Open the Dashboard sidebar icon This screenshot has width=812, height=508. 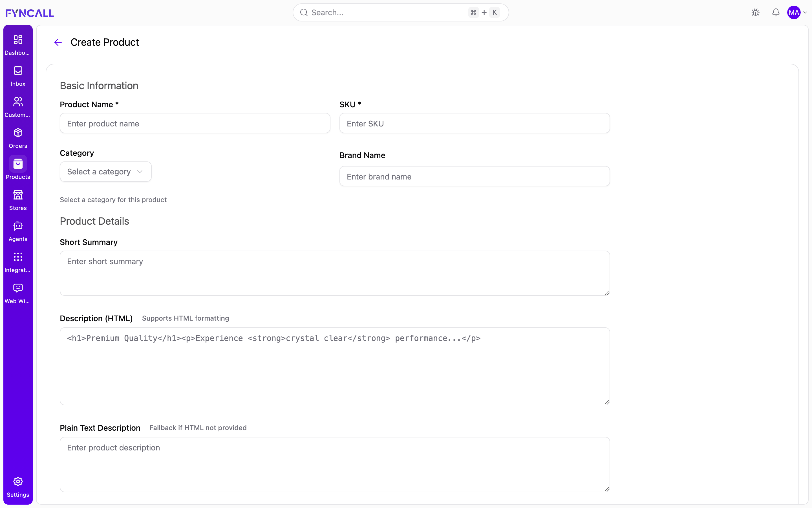pos(18,40)
